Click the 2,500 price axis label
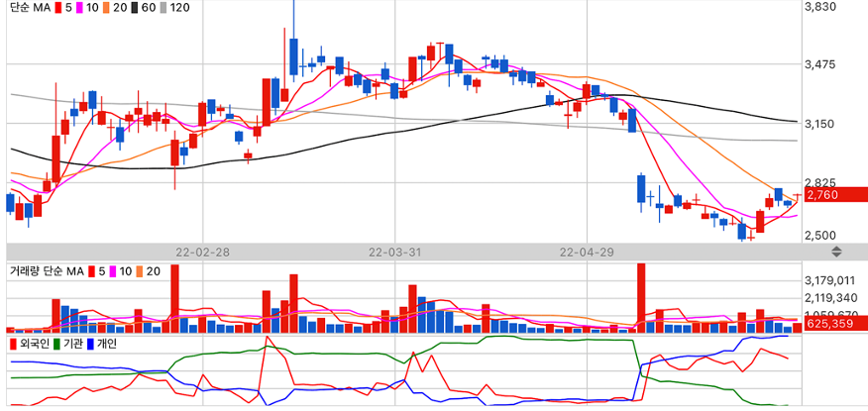Image resolution: width=868 pixels, height=411 pixels. coord(822,235)
